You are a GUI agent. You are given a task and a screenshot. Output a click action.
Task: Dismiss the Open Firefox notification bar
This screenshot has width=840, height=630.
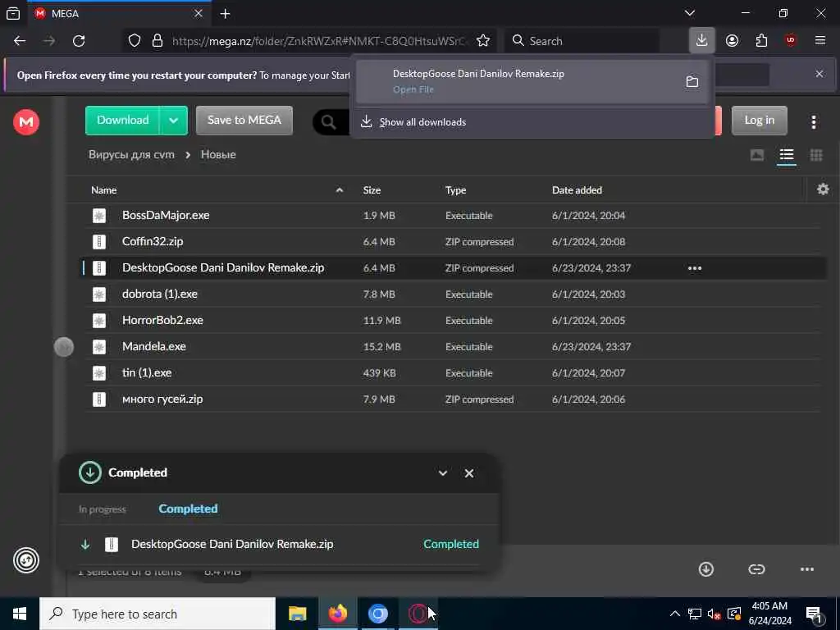(x=819, y=74)
